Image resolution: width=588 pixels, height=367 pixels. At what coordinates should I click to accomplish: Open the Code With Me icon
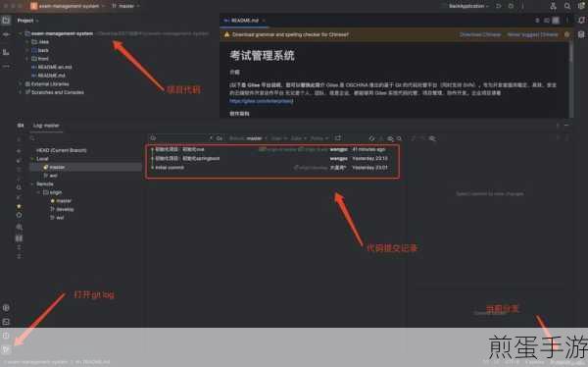click(553, 6)
